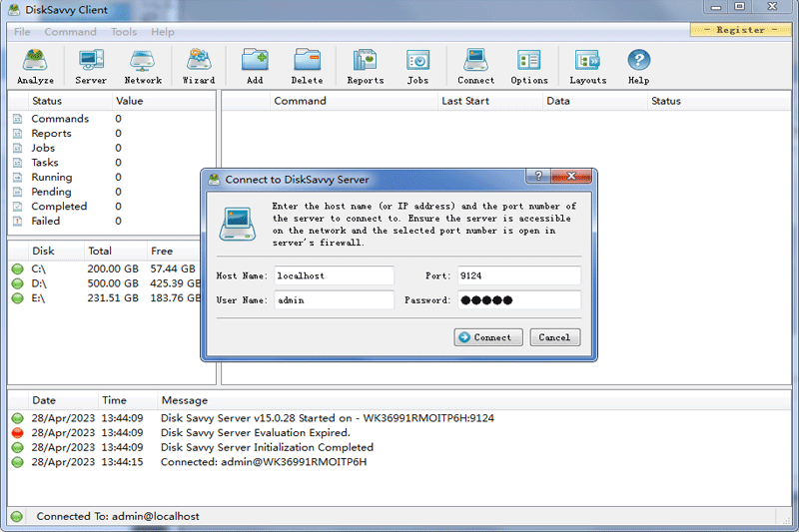
Task: Click the Date column header in log
Action: 63,400
